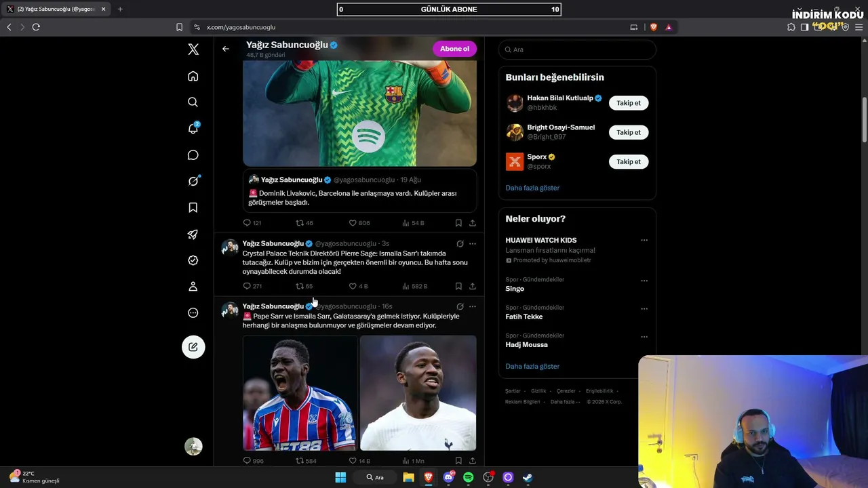Viewport: 868px width, 488px height.
Task: Launch Grok from the sidebar
Action: [193, 181]
